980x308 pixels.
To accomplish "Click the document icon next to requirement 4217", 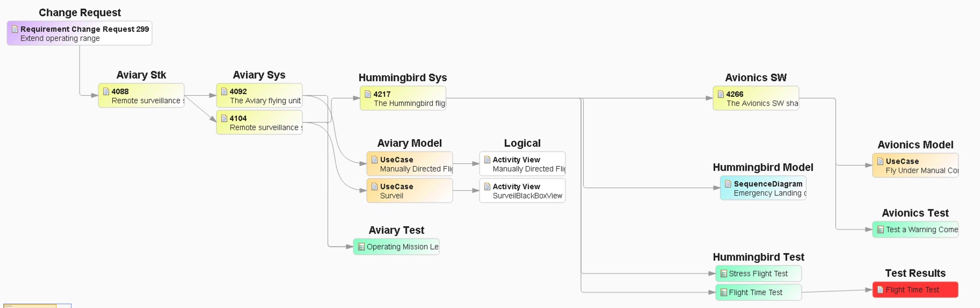I will tap(368, 94).
